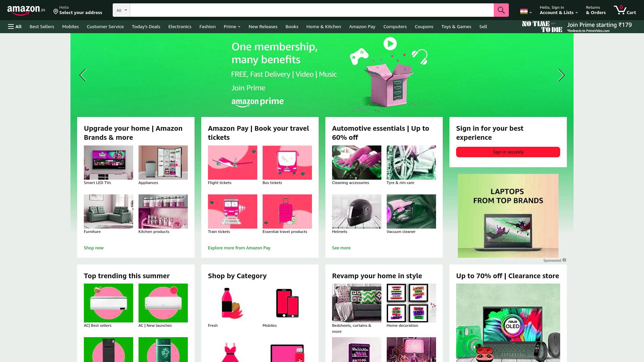Open Clearance store OLED laptop image
644x362 pixels.
click(x=508, y=323)
